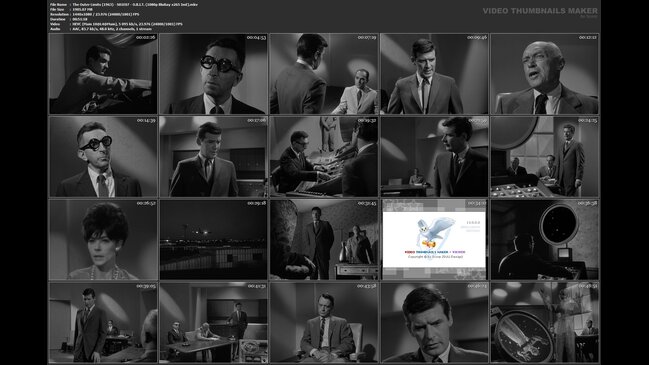Select thumbnail of two men facing each other at 00:07:19
Viewport: 649px width, 365px height.
(324, 74)
